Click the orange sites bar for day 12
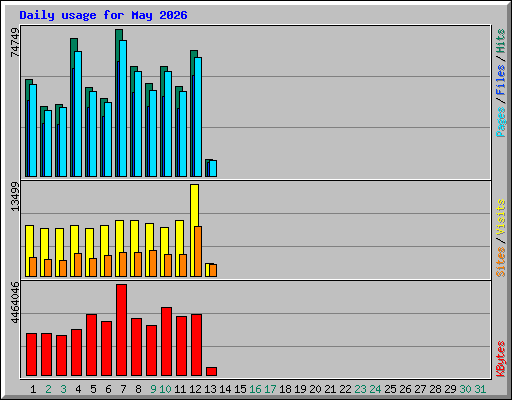Image resolution: width=512 pixels, height=400 pixels. tap(198, 252)
